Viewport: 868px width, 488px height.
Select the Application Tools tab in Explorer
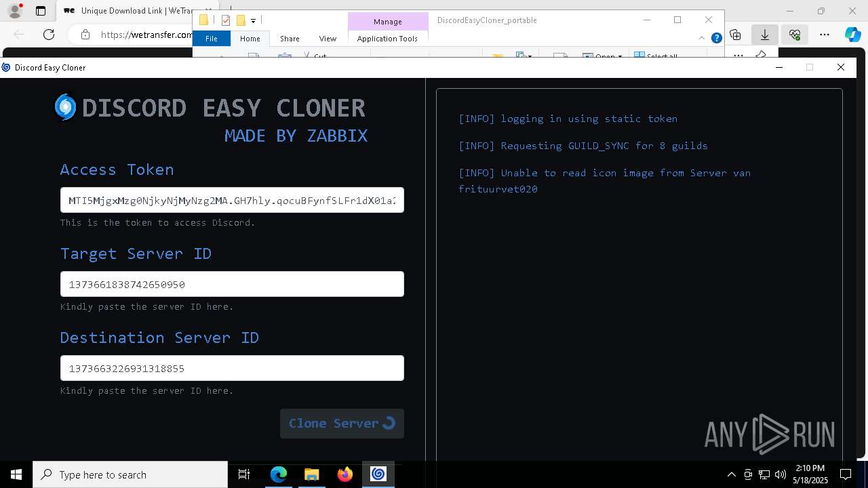point(387,39)
